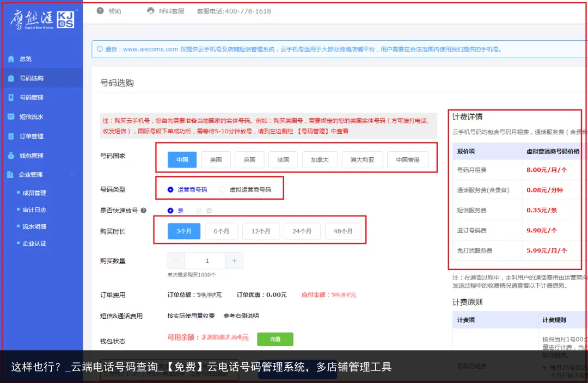
Task: Choose 3个月 purchase duration
Action: click(184, 231)
